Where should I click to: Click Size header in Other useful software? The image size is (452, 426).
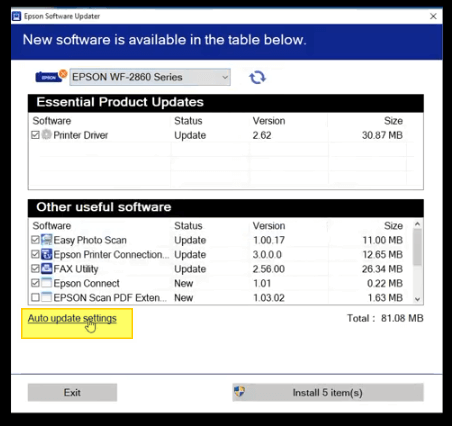[393, 226]
